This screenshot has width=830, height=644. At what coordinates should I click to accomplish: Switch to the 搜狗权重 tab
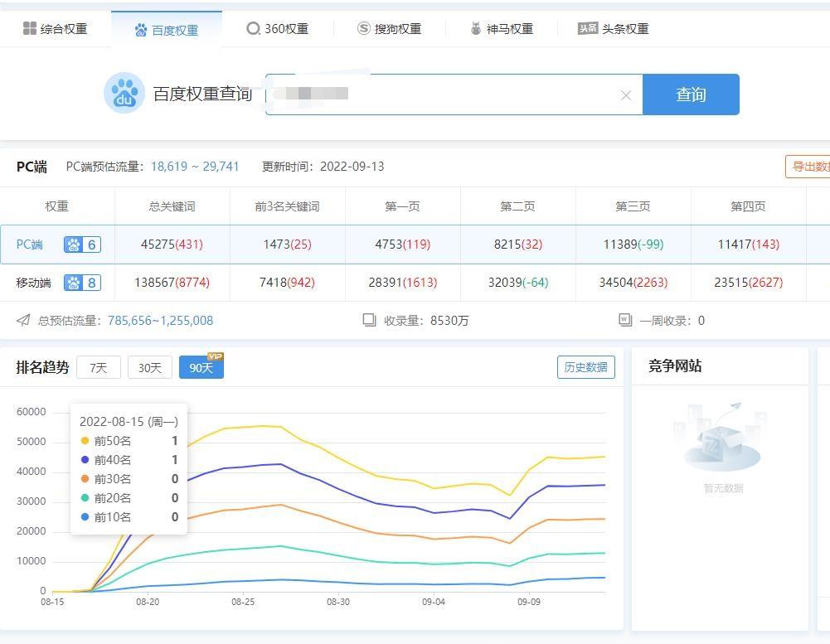tap(389, 29)
